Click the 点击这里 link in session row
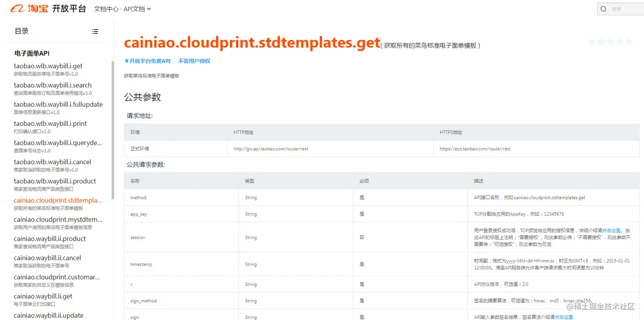The height and width of the screenshot is (320, 644). click(x=611, y=231)
